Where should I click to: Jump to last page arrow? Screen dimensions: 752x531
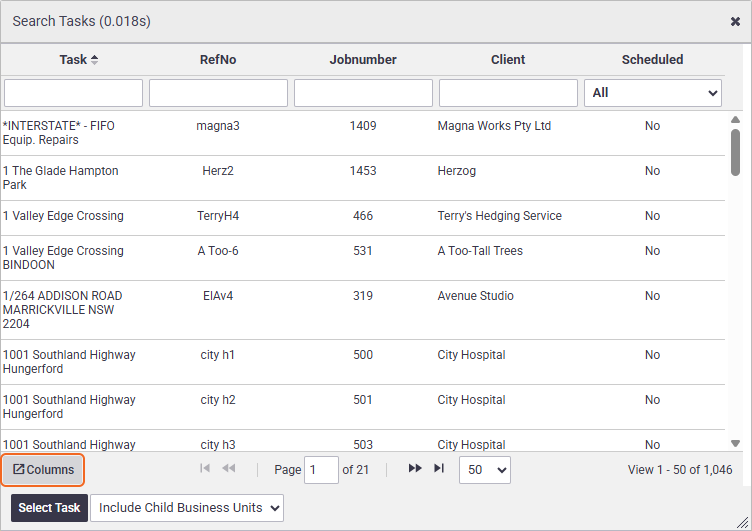click(439, 468)
